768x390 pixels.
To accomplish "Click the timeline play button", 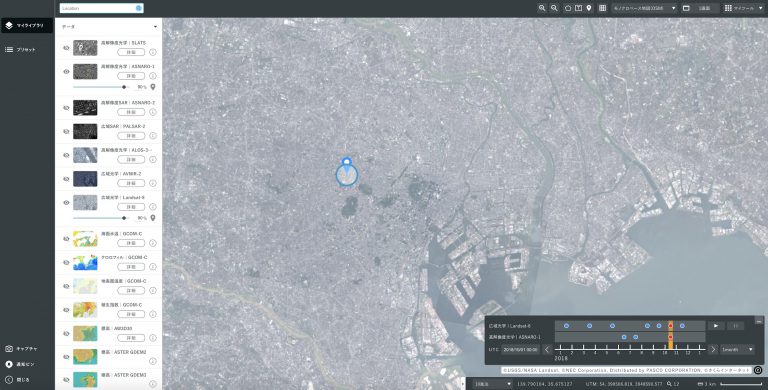I will point(716,326).
